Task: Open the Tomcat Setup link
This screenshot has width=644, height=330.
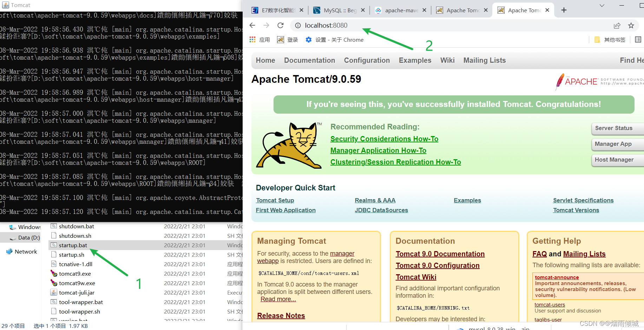Action: tap(275, 200)
